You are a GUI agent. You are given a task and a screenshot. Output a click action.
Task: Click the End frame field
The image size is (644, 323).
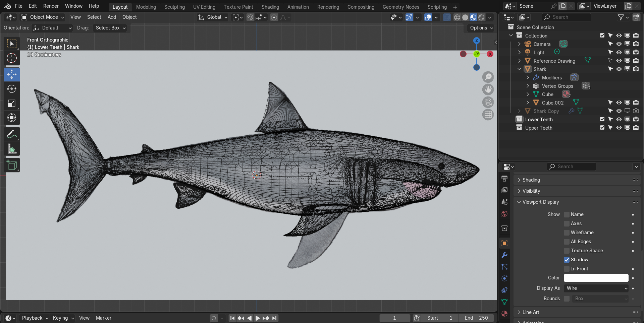[476, 318]
